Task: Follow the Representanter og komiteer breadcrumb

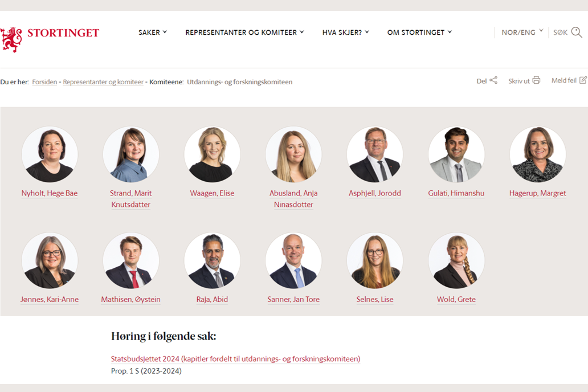Action: point(103,82)
